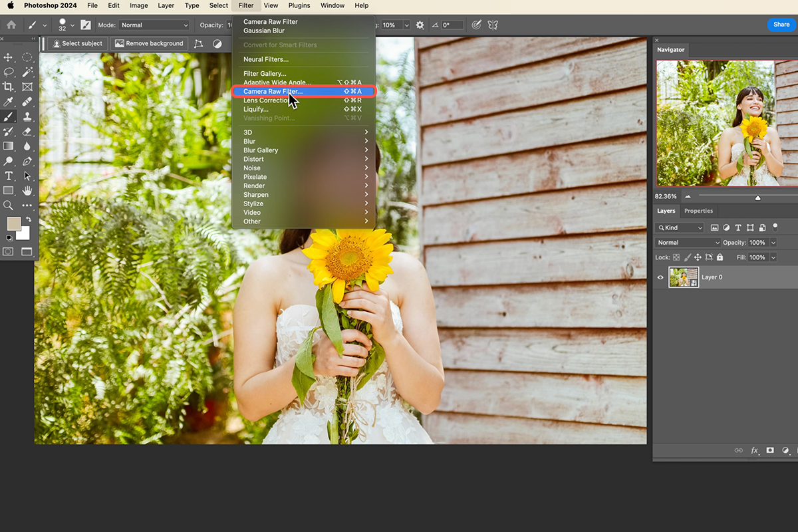Choose Camera Raw Filter from the Filter menu
798x532 pixels.
coord(273,91)
